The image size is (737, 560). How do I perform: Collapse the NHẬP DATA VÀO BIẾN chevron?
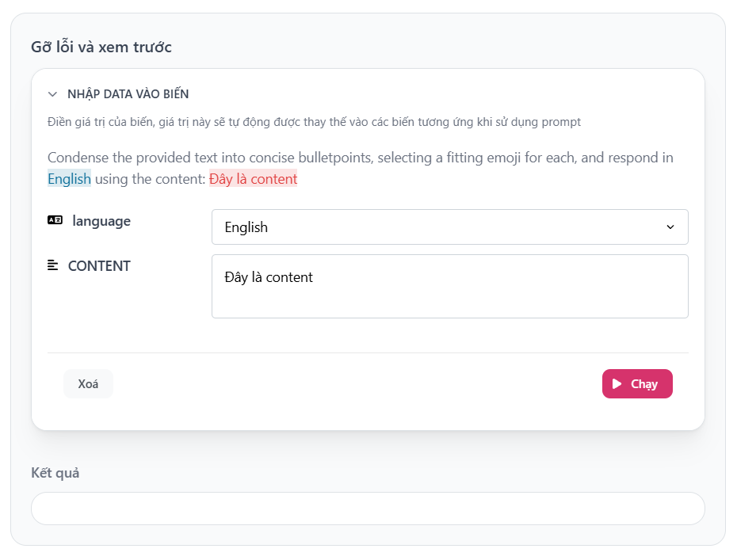[x=53, y=94]
